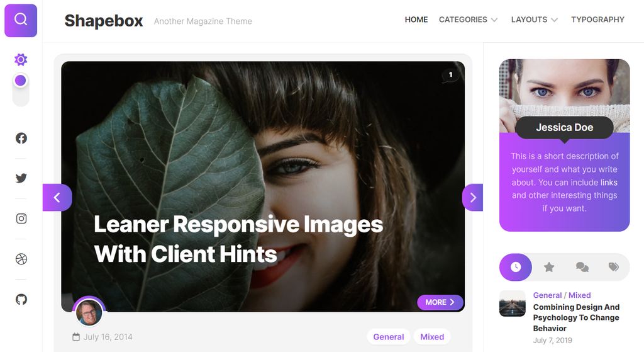
Task: Click the MORE button on the slide
Action: pyautogui.click(x=440, y=302)
